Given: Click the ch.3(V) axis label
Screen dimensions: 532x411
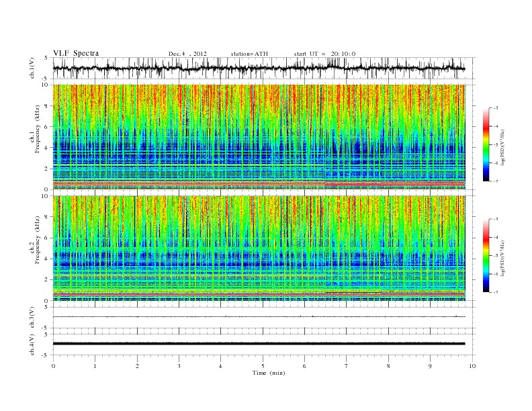Looking at the screenshot, I should 32,318.
